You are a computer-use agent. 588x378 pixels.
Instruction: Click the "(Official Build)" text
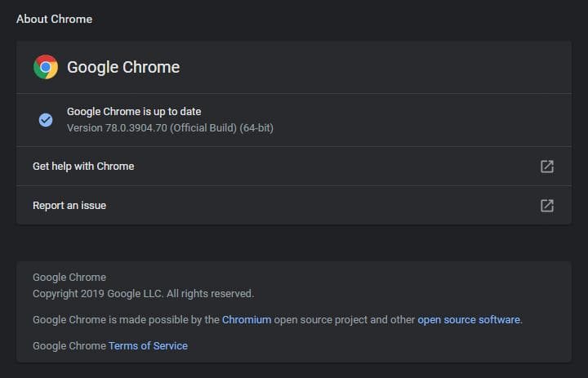coord(203,128)
